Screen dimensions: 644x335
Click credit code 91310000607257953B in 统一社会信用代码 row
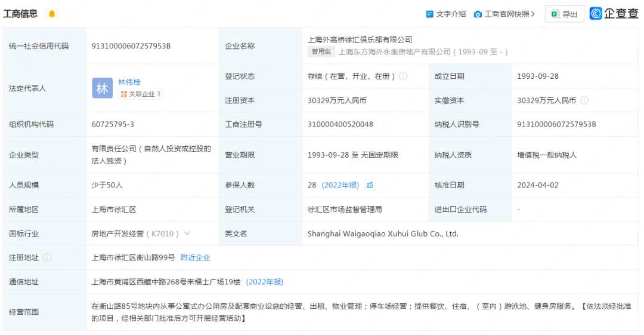coord(131,46)
